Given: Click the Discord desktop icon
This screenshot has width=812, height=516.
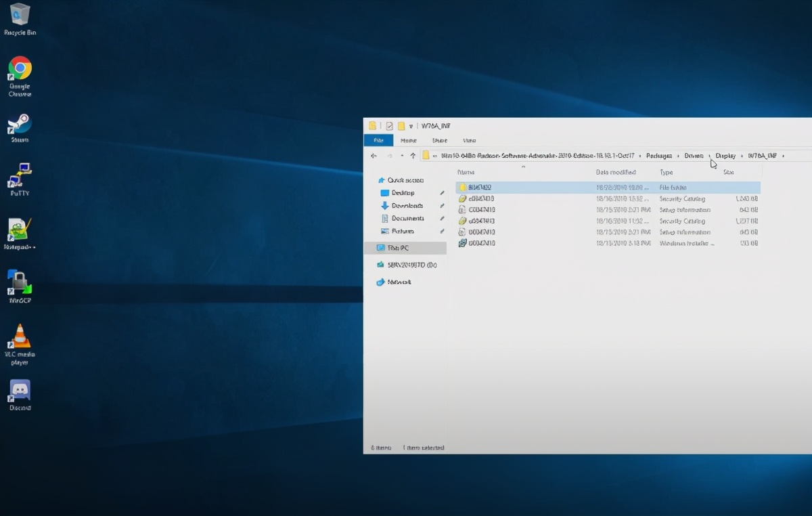Looking at the screenshot, I should (20, 391).
